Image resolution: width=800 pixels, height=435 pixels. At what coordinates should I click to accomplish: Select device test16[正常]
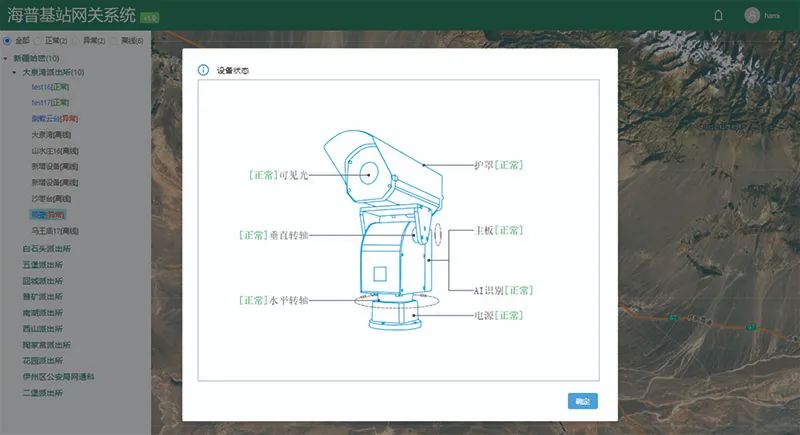50,87
